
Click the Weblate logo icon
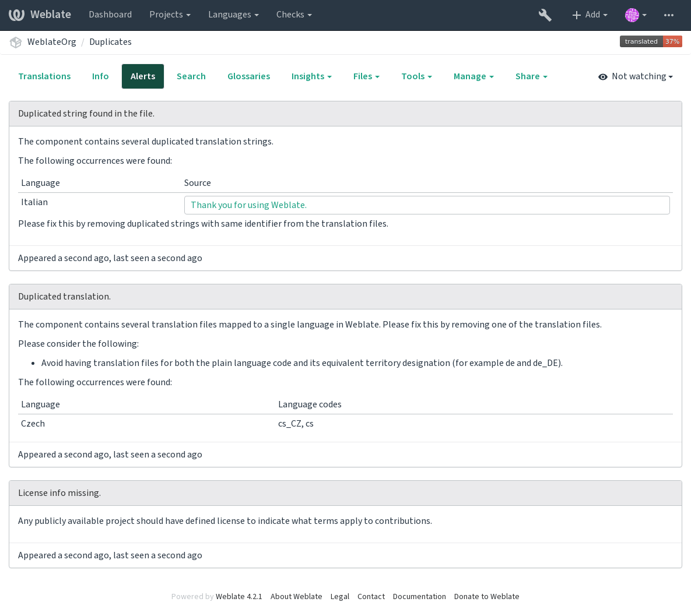click(16, 15)
